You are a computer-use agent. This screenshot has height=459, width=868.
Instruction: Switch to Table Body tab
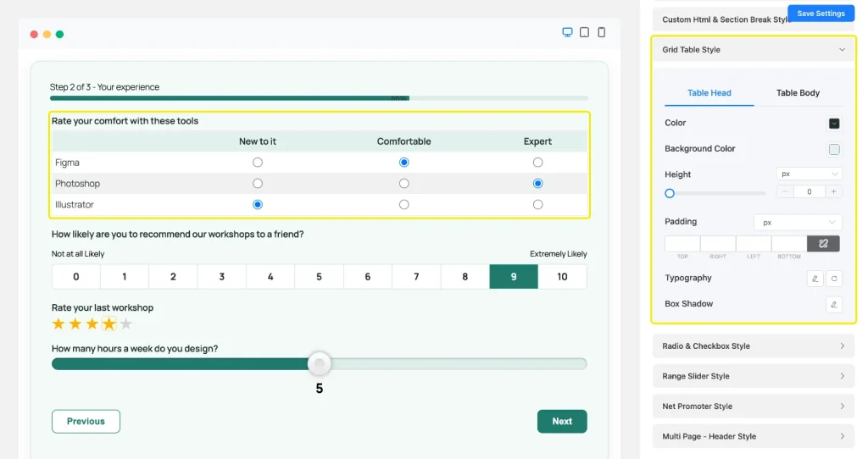pyautogui.click(x=798, y=93)
